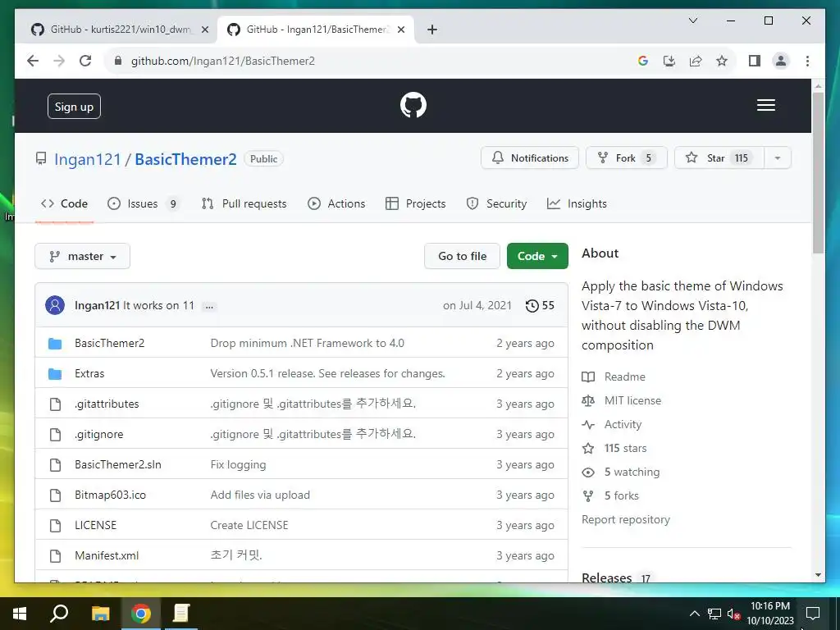840x630 pixels.
Task: Open File Explorer from the taskbar
Action: tap(100, 614)
